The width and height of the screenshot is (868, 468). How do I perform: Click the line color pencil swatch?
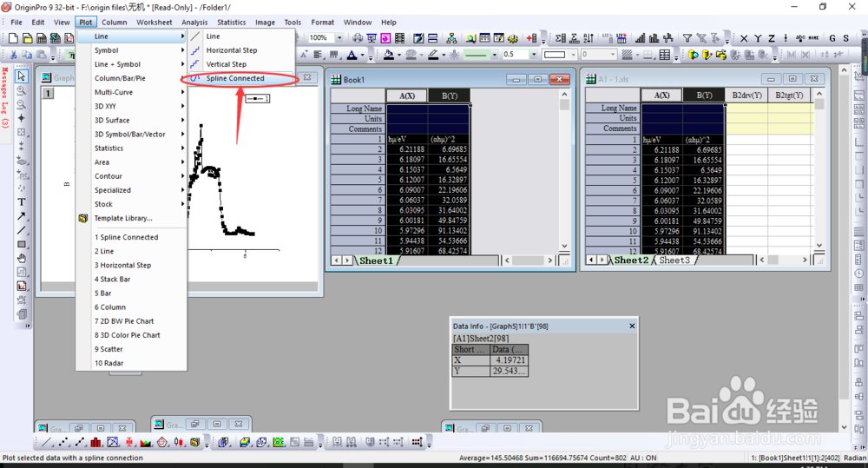[x=433, y=55]
